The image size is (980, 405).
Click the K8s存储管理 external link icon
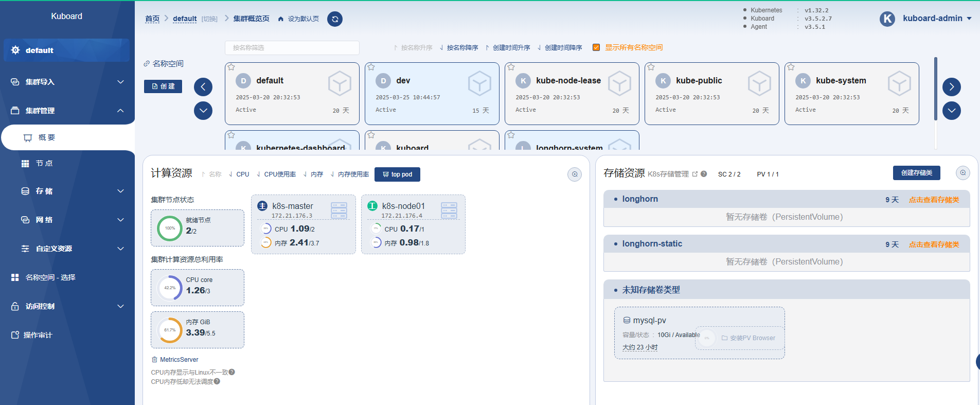click(695, 174)
